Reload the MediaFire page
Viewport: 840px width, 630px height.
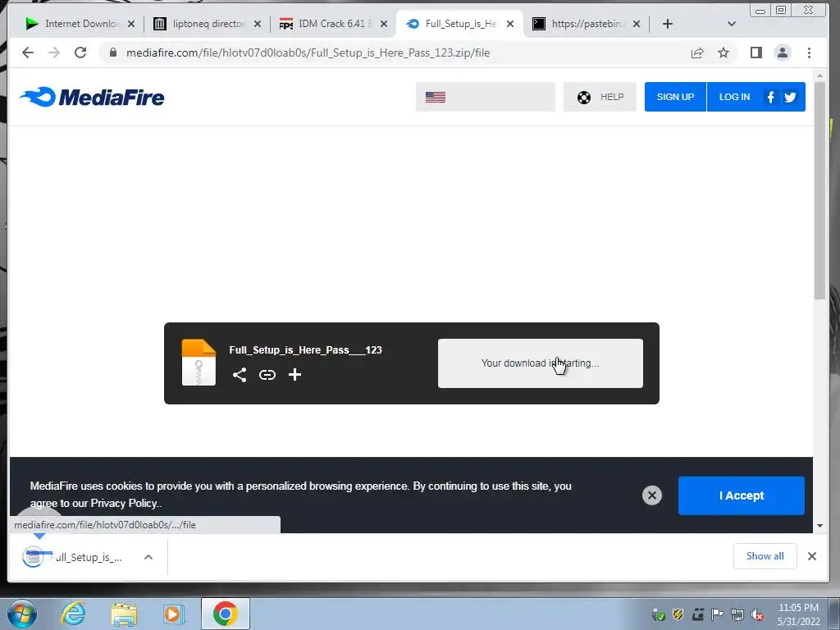[x=80, y=52]
